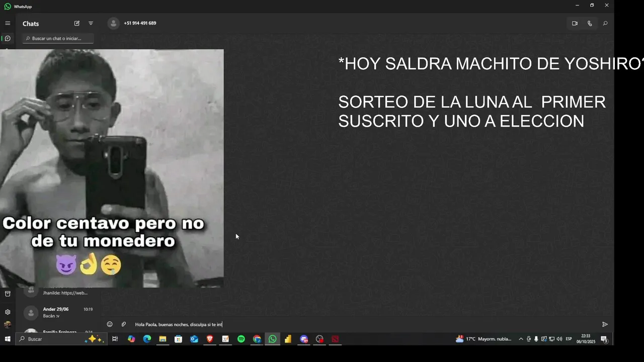Open Archived chats icon in sidebar
Screen dimensions: 644x362
point(8,294)
